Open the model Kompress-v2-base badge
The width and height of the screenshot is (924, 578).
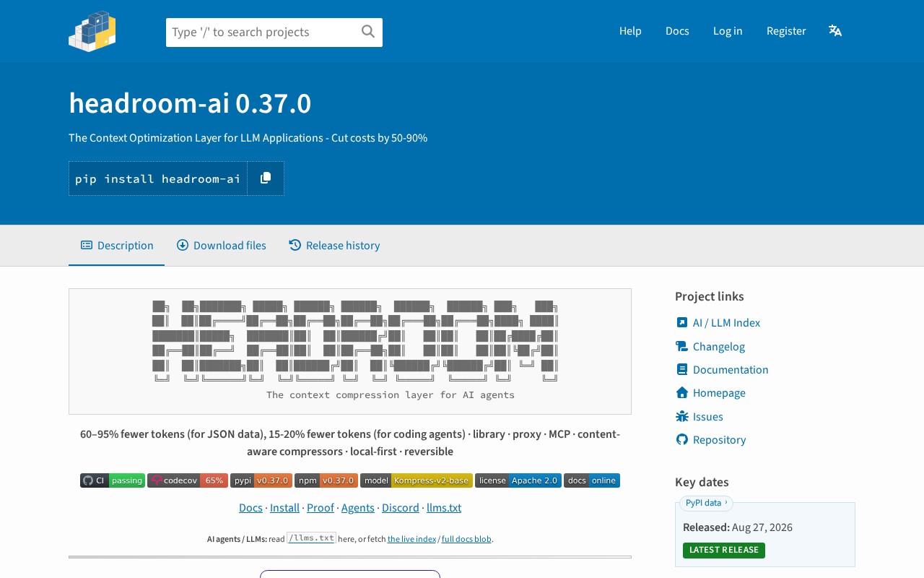click(417, 480)
